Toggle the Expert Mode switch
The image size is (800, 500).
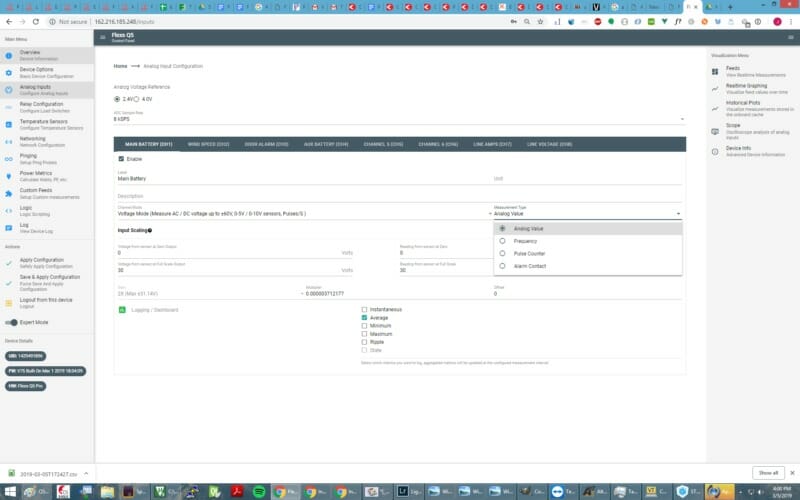tap(12, 322)
